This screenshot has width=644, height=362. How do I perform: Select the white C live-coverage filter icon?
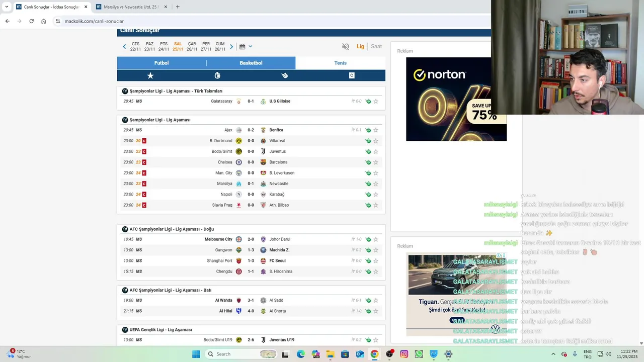pos(352,75)
